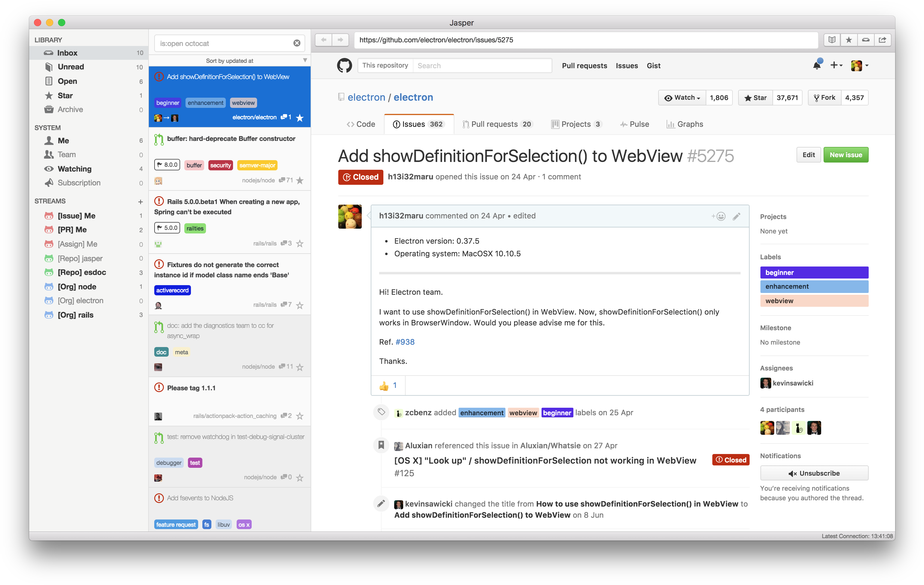
Task: Open the GitHub octocat home logo
Action: [x=344, y=66]
